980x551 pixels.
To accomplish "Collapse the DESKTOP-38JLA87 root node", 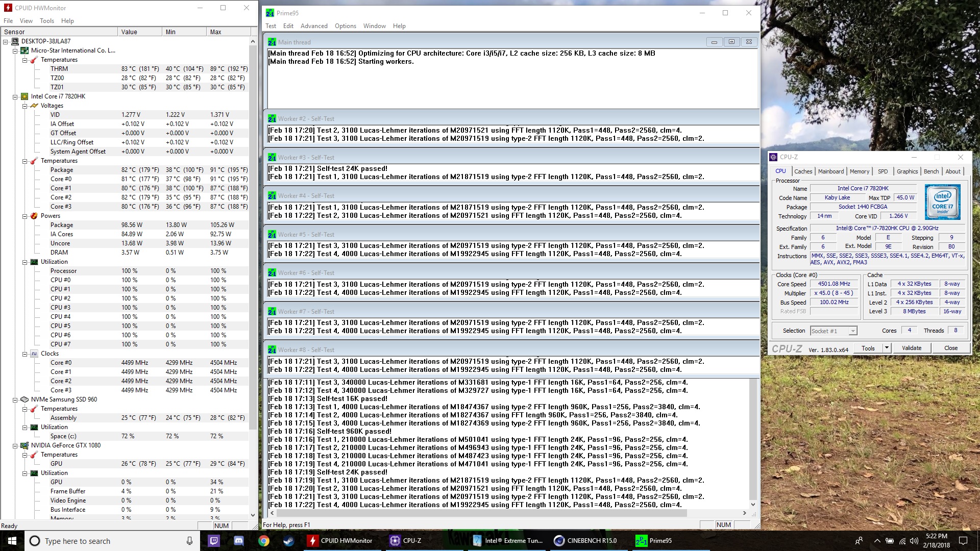I will pos(6,41).
